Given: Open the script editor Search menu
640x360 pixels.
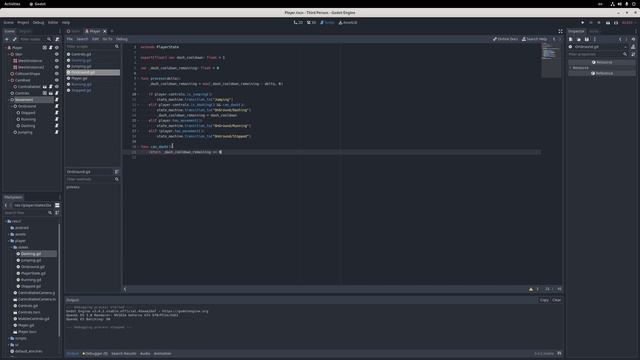Looking at the screenshot, I should [82, 39].
